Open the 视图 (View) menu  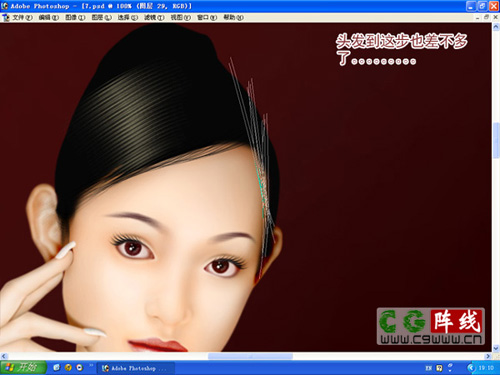pyautogui.click(x=181, y=17)
